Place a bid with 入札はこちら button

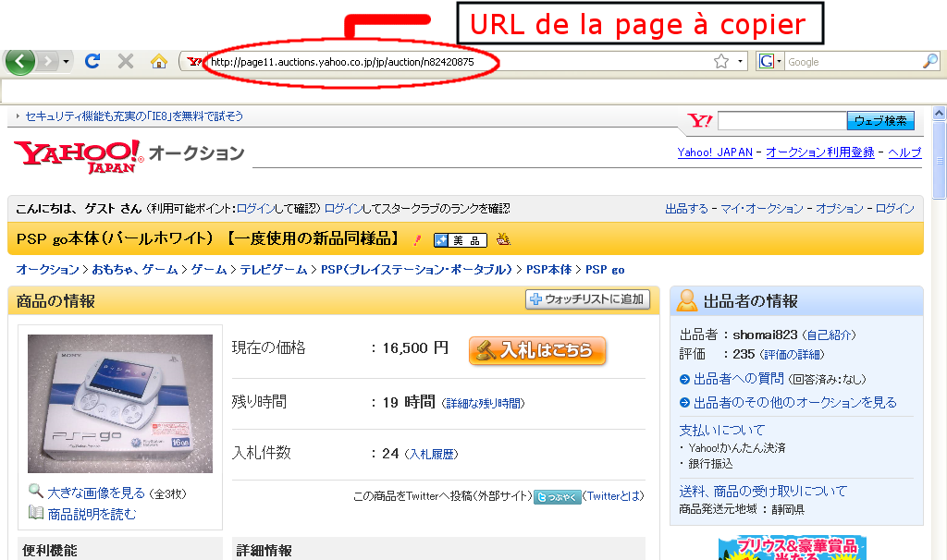point(537,350)
